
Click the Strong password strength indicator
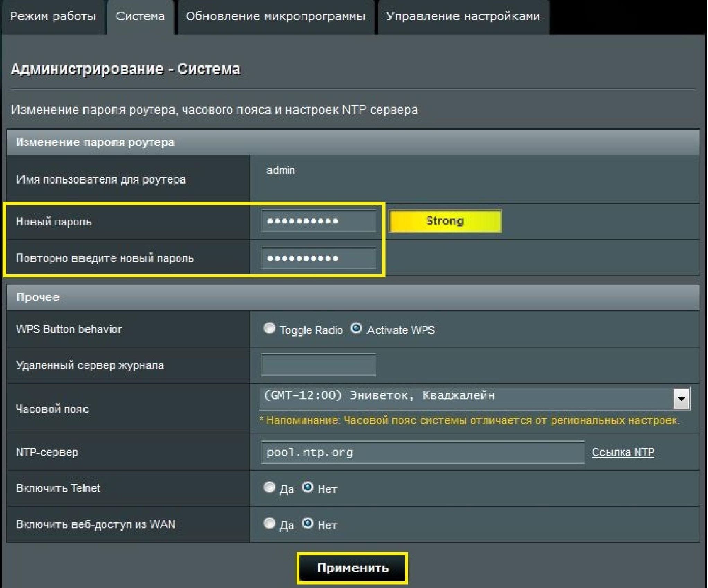point(445,221)
